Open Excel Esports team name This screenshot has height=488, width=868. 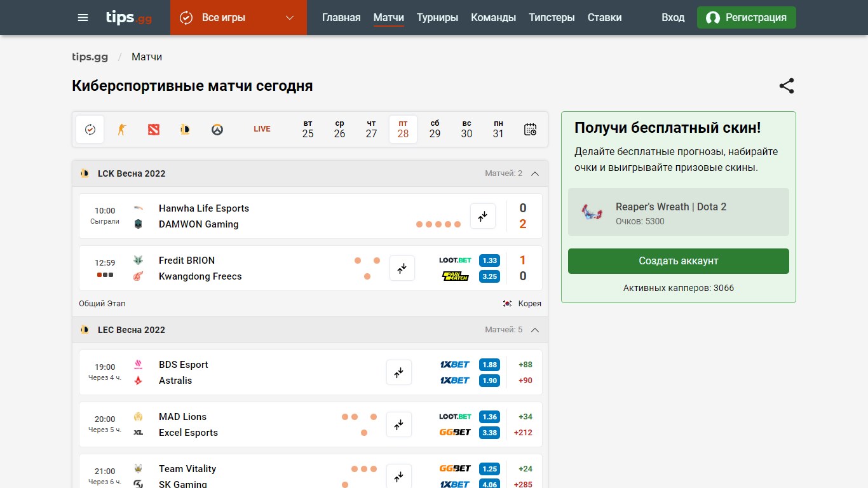coord(188,433)
